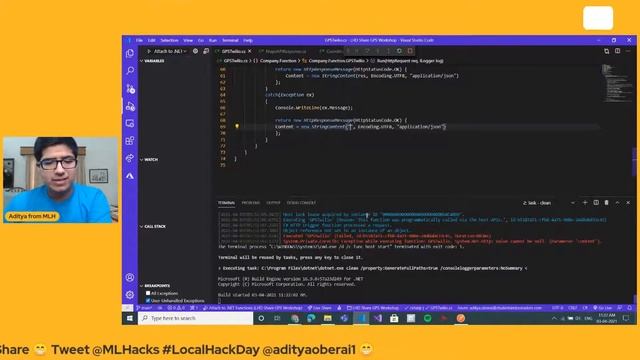Select the PROBLEMS panel tab
640x360 pixels.
coord(251,203)
